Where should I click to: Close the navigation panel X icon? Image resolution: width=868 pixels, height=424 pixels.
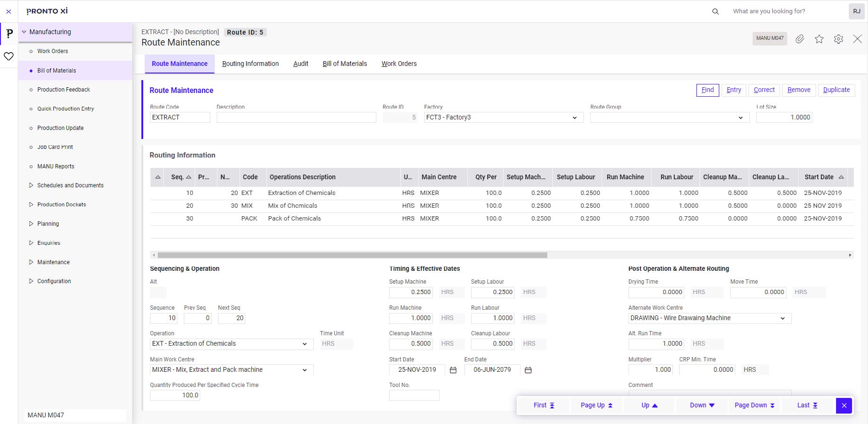[x=9, y=11]
